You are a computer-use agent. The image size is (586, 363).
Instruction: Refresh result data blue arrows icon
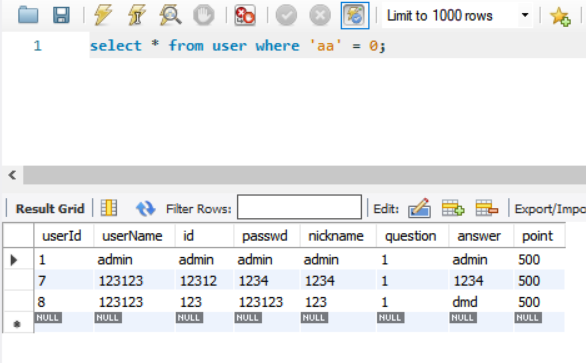tap(145, 208)
